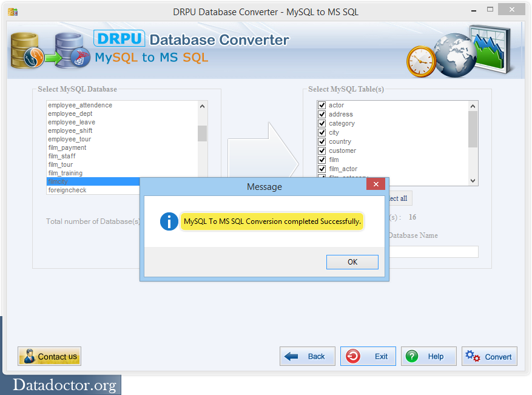Viewport: 532px width, 395px height.
Task: Uncheck the film_actor table checkbox
Action: 322,169
